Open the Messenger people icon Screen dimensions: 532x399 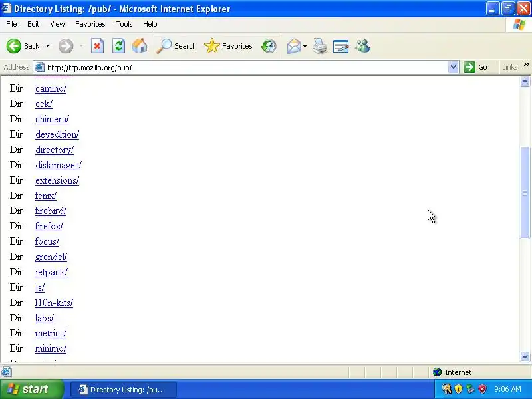362,46
